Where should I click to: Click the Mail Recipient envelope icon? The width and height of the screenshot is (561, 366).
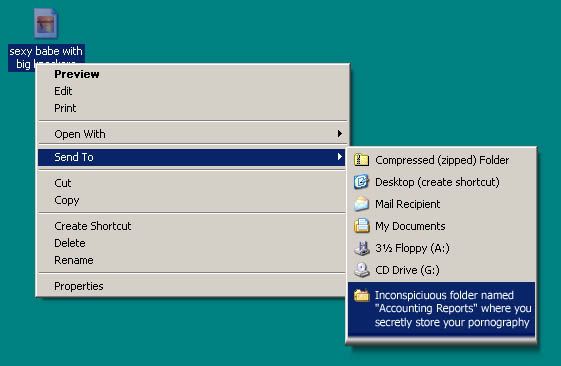coord(361,204)
